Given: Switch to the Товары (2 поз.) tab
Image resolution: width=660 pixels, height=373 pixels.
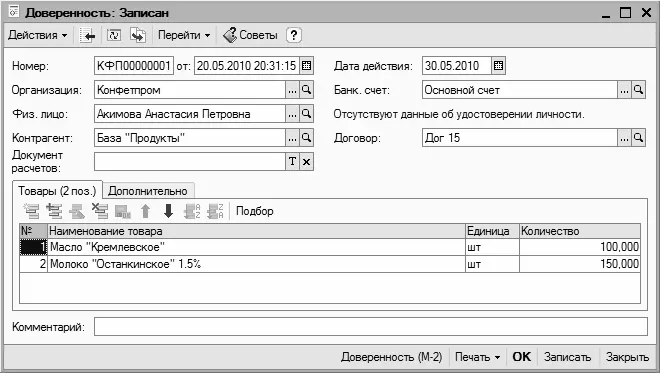Looking at the screenshot, I should (57, 191).
